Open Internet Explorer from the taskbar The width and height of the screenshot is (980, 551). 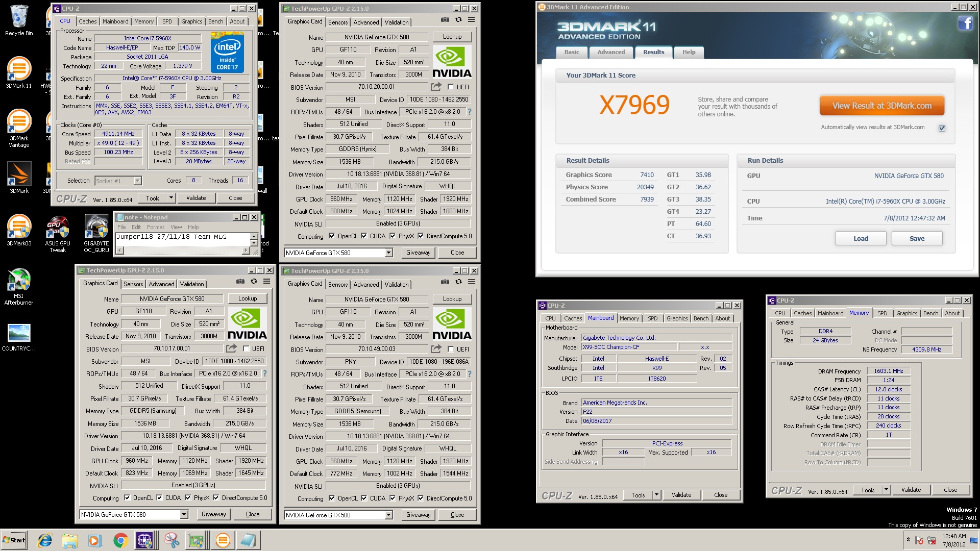coord(45,540)
